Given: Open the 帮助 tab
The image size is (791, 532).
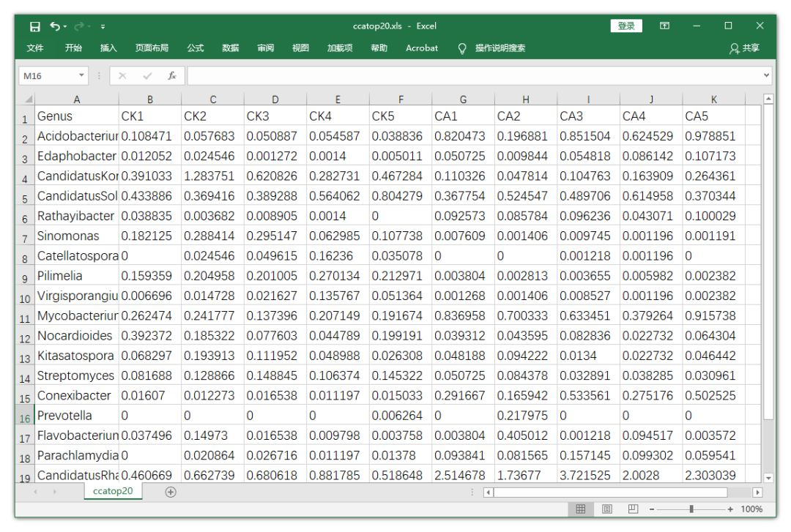Looking at the screenshot, I should point(379,48).
